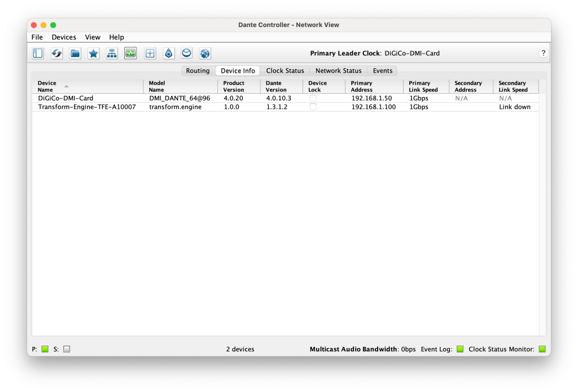
Task: Toggle Device Lock for DiGiCo-DMI-Card
Action: tap(313, 98)
